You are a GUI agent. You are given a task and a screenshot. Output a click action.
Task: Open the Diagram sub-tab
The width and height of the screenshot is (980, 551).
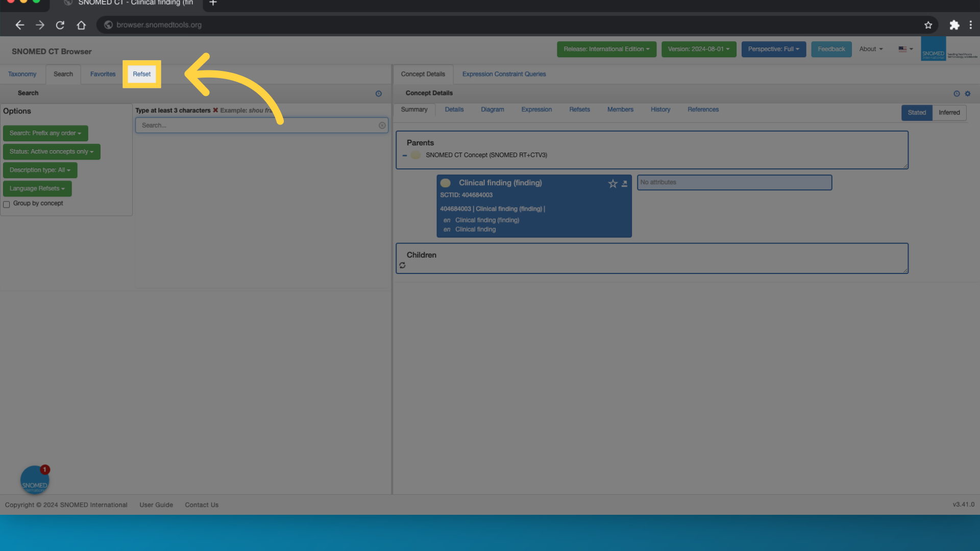click(x=492, y=110)
